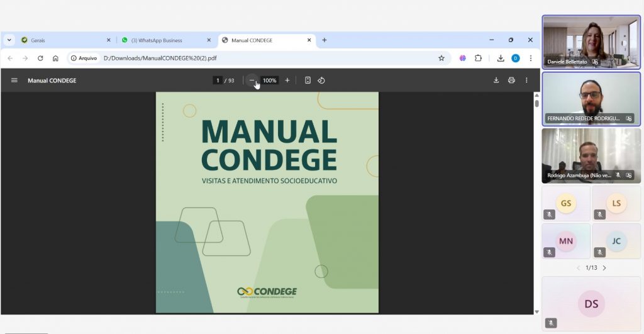Rotate the PDF counterclockwise
The image size is (644, 334).
(x=321, y=81)
